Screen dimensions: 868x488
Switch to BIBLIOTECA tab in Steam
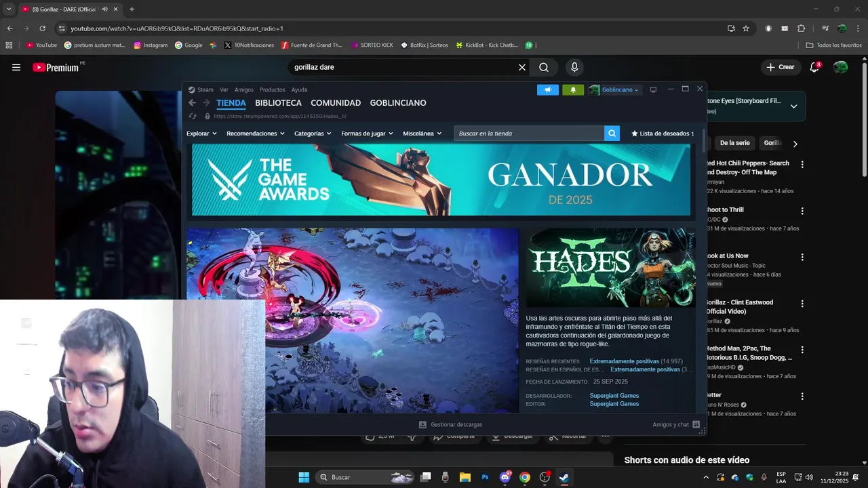point(278,103)
